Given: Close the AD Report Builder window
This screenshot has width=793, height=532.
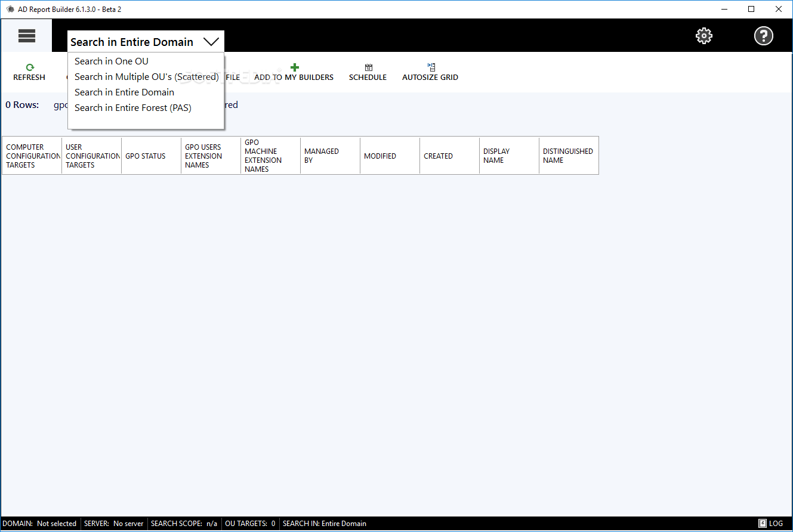Looking at the screenshot, I should pyautogui.click(x=779, y=9).
